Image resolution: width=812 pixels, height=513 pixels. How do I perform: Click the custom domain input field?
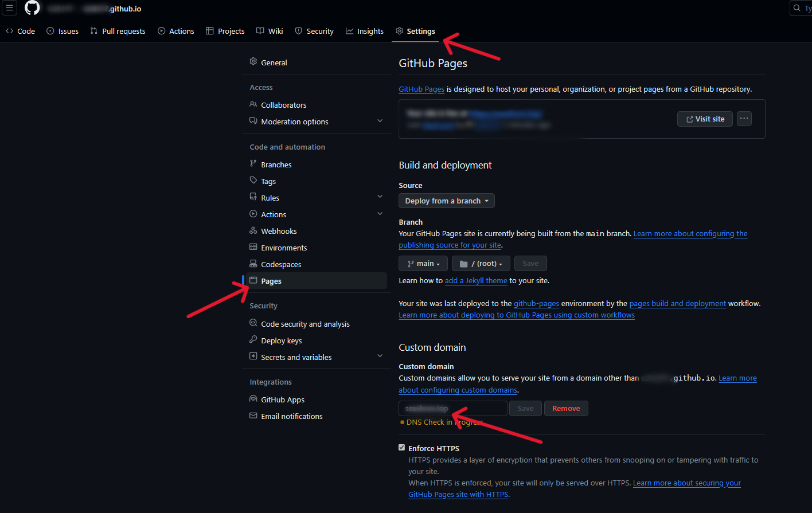click(452, 408)
